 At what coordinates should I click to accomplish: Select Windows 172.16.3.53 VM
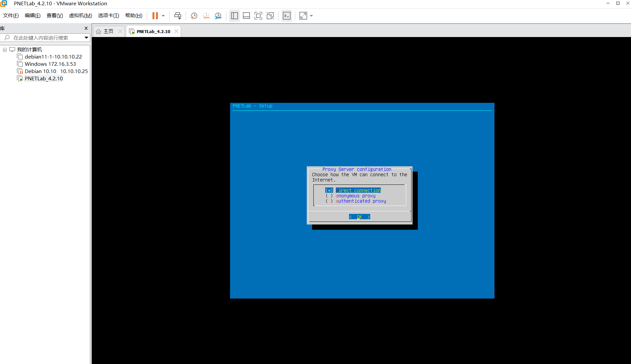point(50,64)
